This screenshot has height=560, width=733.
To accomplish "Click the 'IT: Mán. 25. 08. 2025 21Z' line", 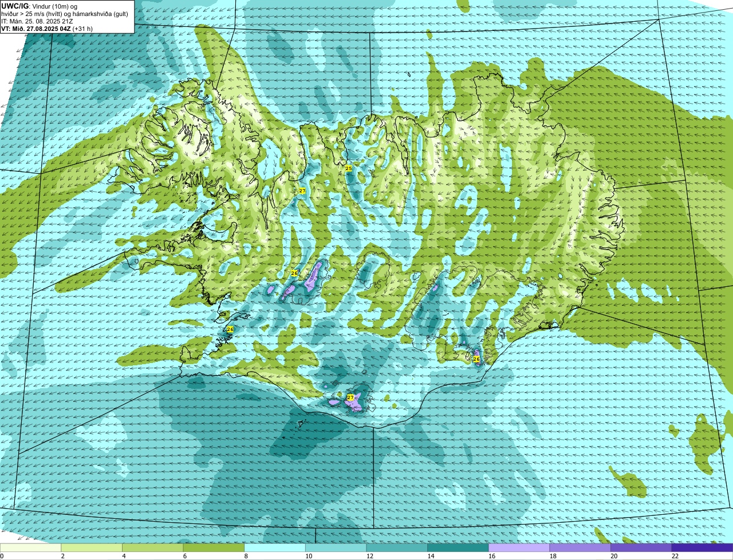I will (37, 21).
